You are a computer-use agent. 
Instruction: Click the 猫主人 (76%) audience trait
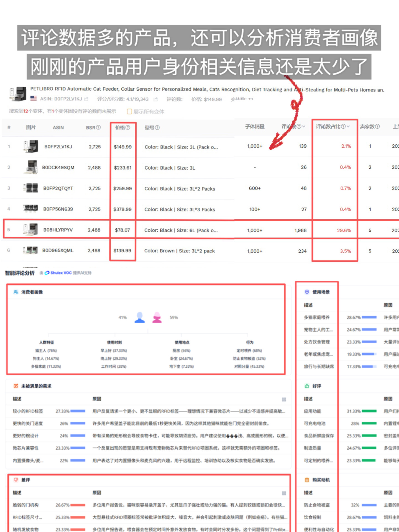pos(46,351)
